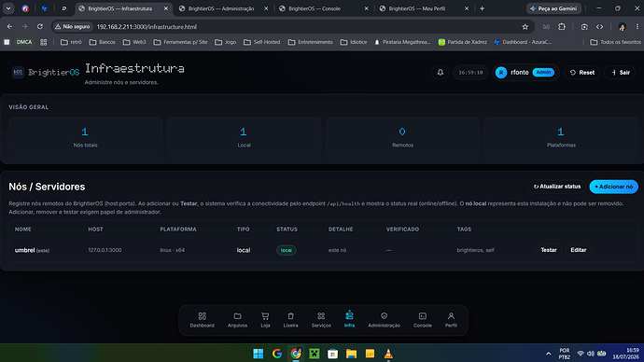Click Testar for the umbrel node
This screenshot has width=644, height=362.
(x=549, y=250)
